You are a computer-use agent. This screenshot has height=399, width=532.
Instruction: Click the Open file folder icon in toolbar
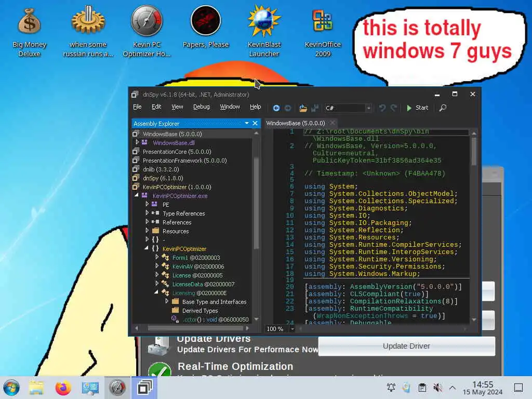tap(303, 108)
